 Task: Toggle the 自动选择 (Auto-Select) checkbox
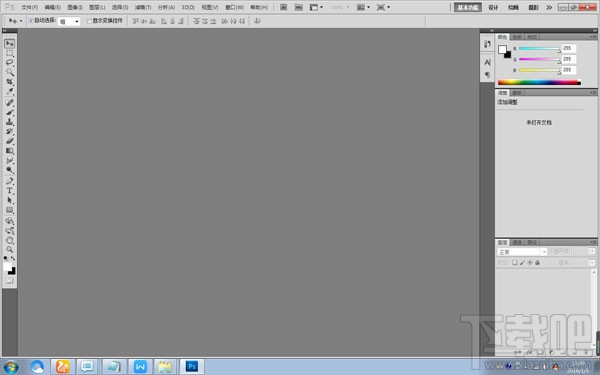(x=31, y=21)
